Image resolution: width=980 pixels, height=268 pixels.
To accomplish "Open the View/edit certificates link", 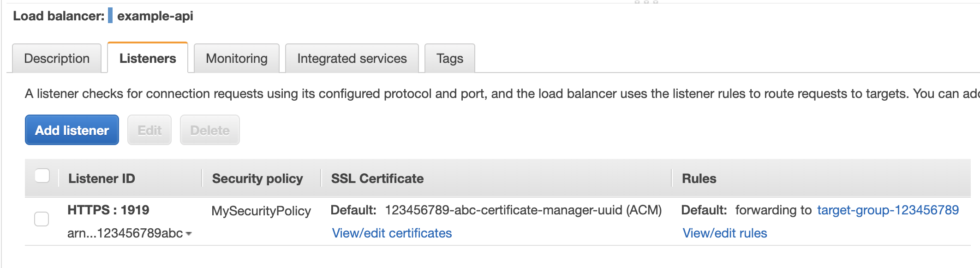I will [392, 233].
